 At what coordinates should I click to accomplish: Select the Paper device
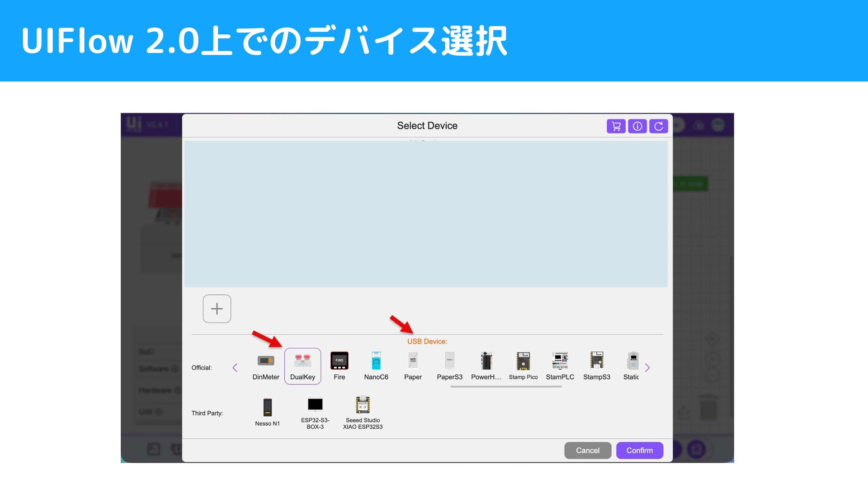click(x=413, y=366)
